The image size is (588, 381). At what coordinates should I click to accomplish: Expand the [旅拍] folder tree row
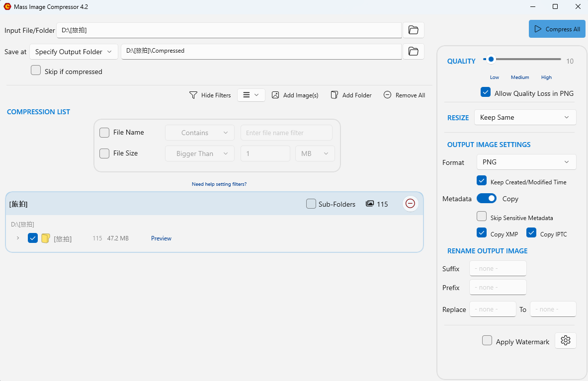(18, 238)
